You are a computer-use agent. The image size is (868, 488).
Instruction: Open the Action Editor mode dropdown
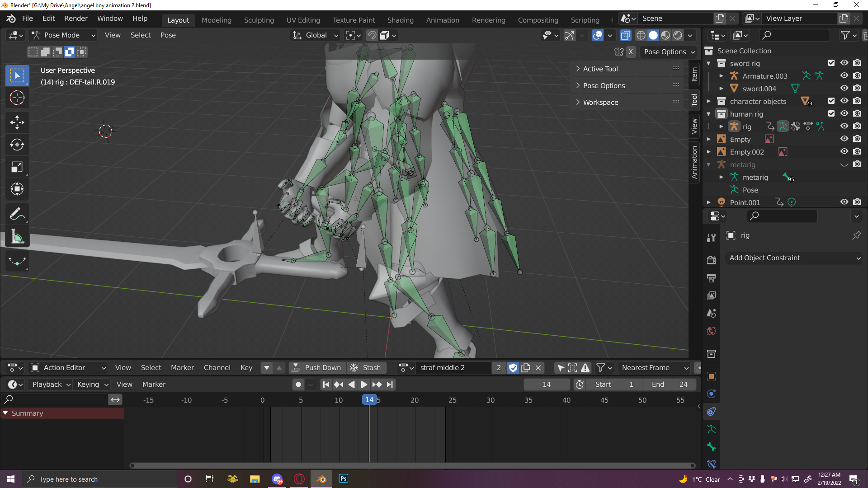click(68, 368)
